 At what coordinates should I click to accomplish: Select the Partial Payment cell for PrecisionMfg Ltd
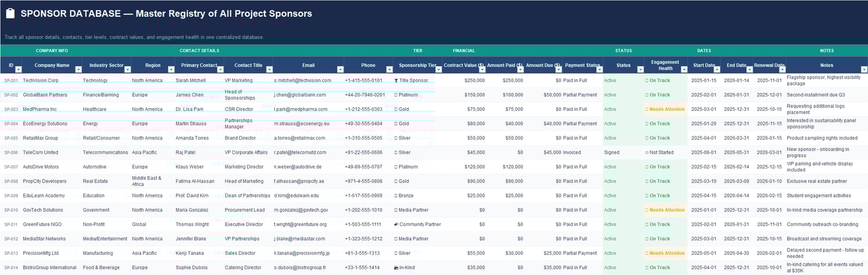point(582,253)
